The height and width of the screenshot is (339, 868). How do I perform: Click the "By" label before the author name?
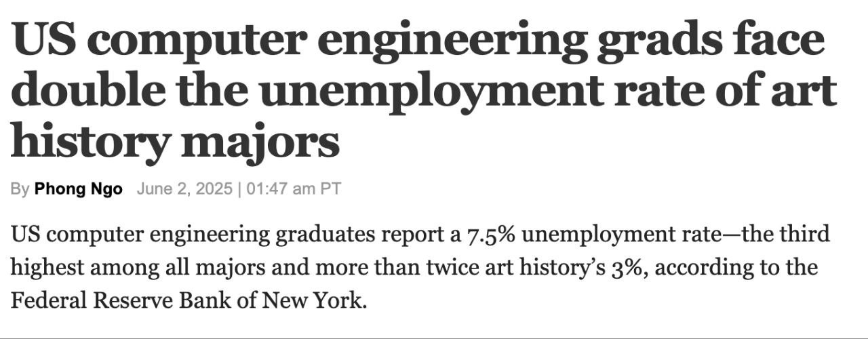(x=20, y=189)
